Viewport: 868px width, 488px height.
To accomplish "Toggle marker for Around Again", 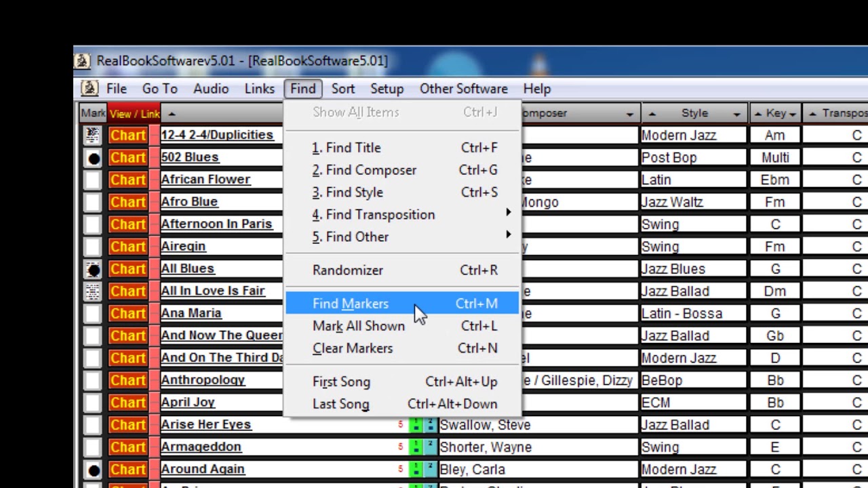I will coord(93,470).
